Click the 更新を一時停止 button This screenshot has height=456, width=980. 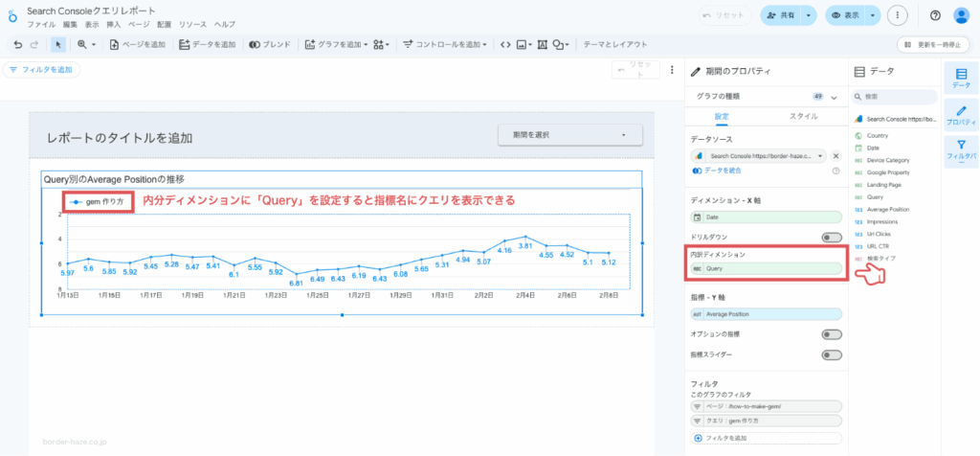pos(931,44)
